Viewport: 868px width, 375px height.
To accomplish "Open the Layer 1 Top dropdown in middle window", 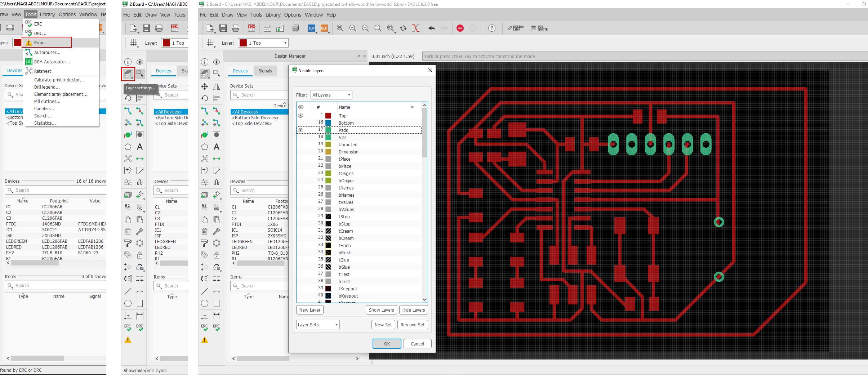I will (174, 43).
